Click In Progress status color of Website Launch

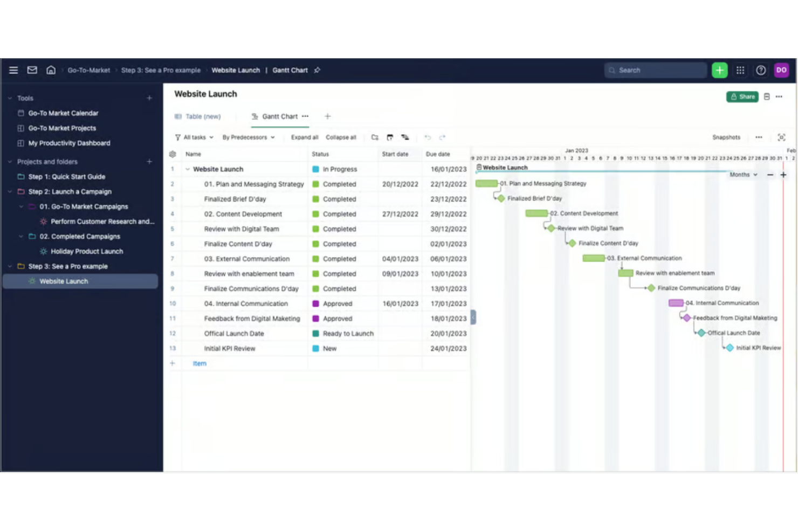point(316,169)
